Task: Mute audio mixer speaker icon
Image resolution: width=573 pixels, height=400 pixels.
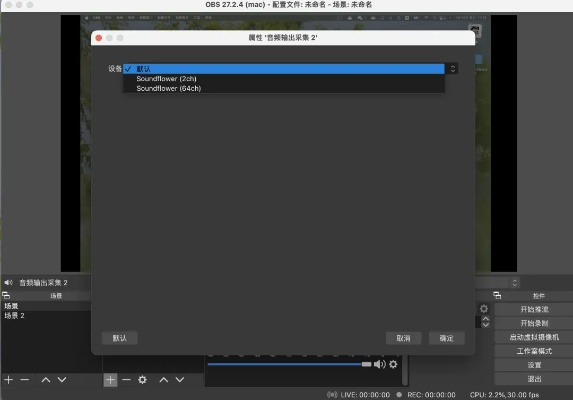Action: pyautogui.click(x=380, y=364)
